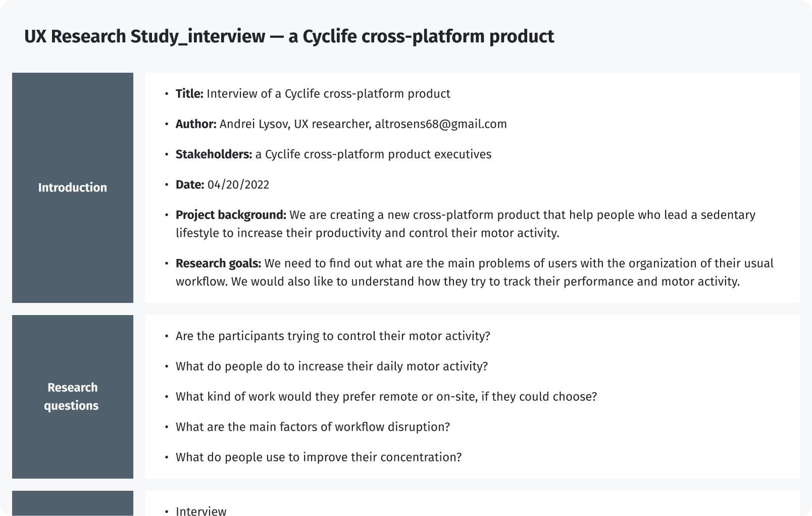Click the question about increasing daily motor activity
Viewport: 812px width, 516px height.
[332, 367]
